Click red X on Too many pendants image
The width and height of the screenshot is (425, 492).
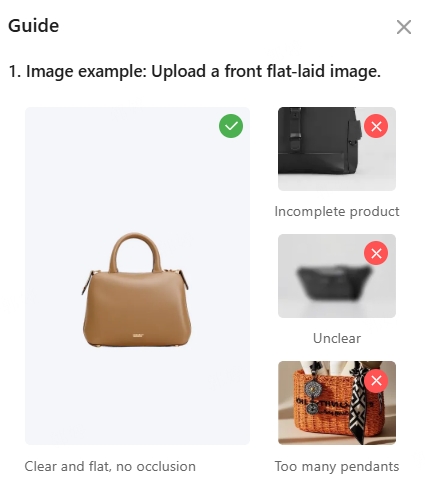[376, 380]
